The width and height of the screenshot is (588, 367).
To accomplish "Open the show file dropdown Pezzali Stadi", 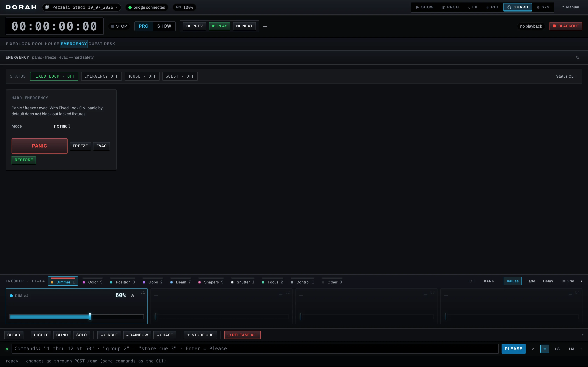I will 82,7.
